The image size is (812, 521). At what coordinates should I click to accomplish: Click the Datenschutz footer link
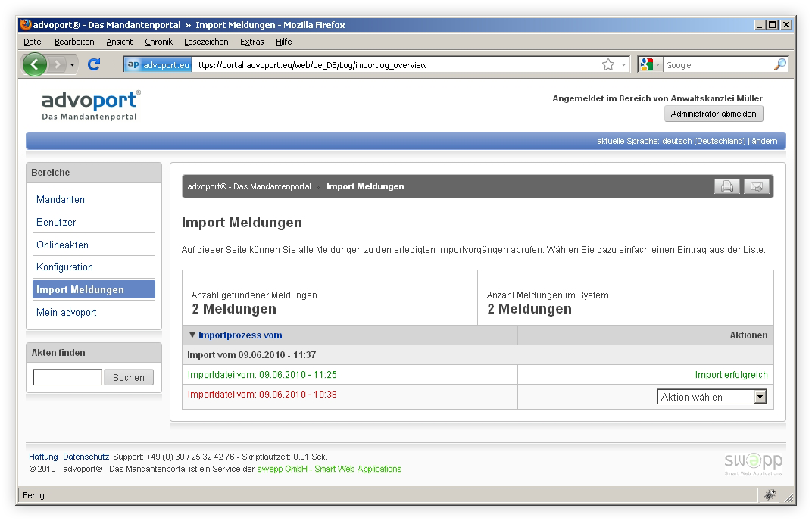pos(86,457)
